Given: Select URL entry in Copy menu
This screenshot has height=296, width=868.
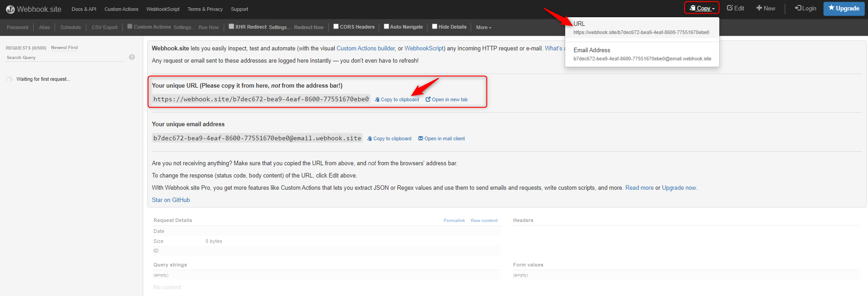Looking at the screenshot, I should coord(641,28).
